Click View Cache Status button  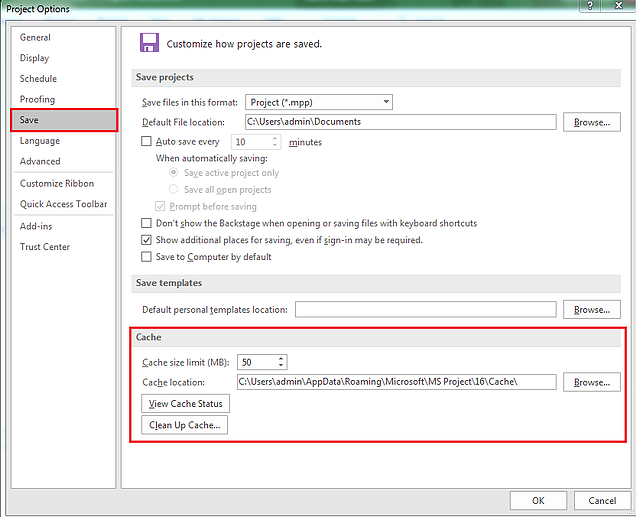[x=185, y=403]
